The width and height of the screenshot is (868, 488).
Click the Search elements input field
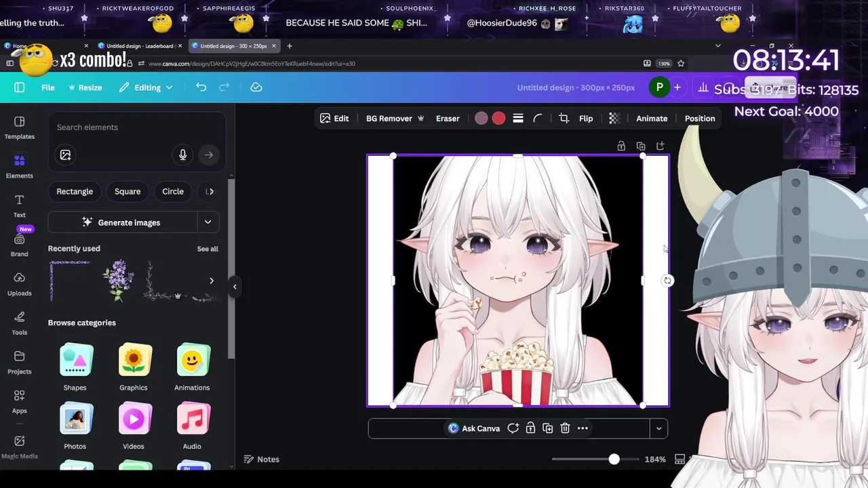click(x=136, y=127)
